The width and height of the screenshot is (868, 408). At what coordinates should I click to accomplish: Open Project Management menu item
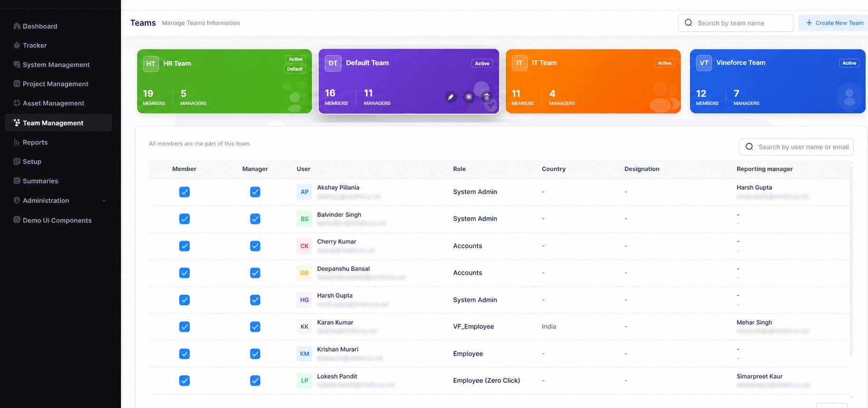click(x=58, y=83)
